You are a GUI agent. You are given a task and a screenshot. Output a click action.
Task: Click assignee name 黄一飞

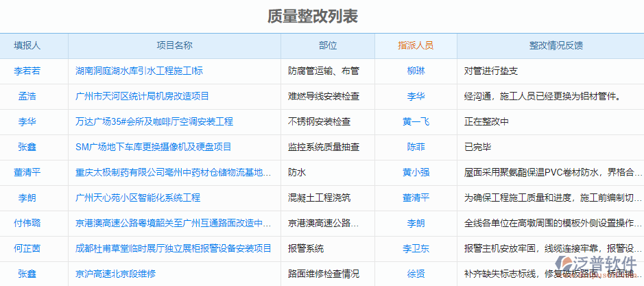pos(416,121)
